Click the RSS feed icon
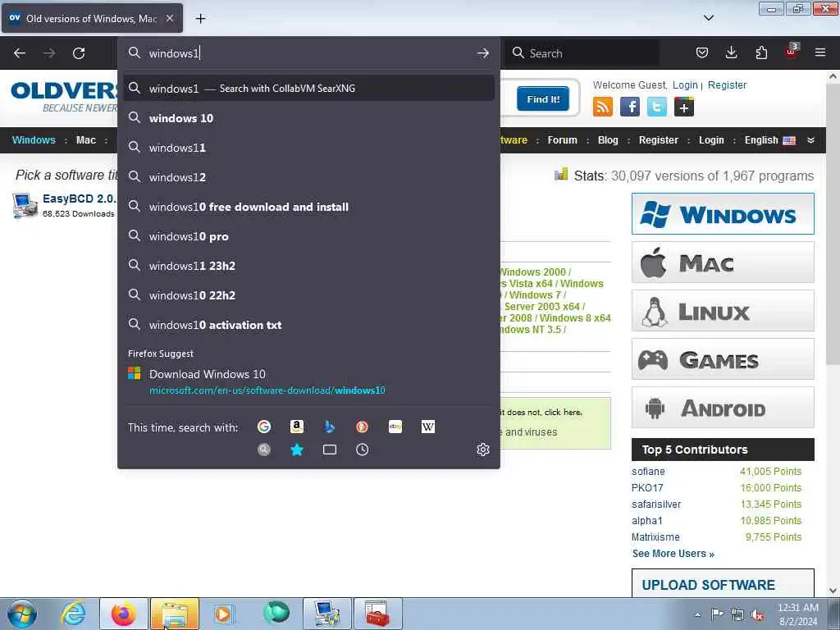This screenshot has width=840, height=630. (603, 107)
